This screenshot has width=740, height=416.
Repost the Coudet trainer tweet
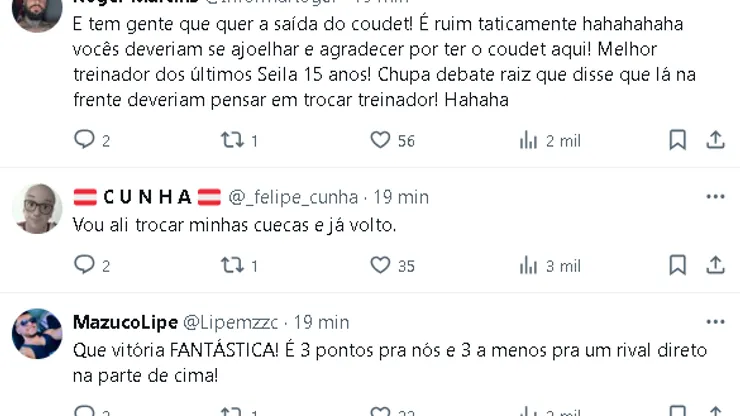tap(232, 141)
